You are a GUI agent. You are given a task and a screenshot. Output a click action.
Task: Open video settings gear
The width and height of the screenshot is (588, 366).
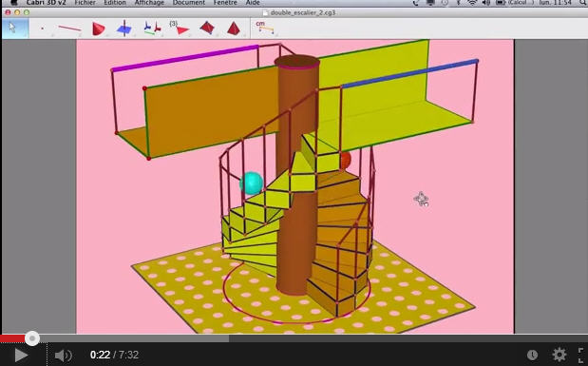click(x=560, y=355)
